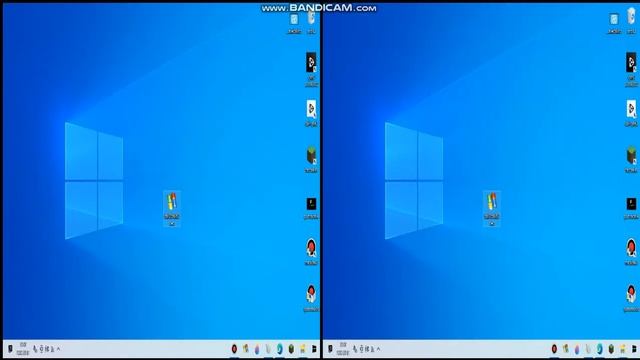The height and width of the screenshot is (360, 640).
Task: Select the white-background mask icon on left desktop
Action: (311, 109)
